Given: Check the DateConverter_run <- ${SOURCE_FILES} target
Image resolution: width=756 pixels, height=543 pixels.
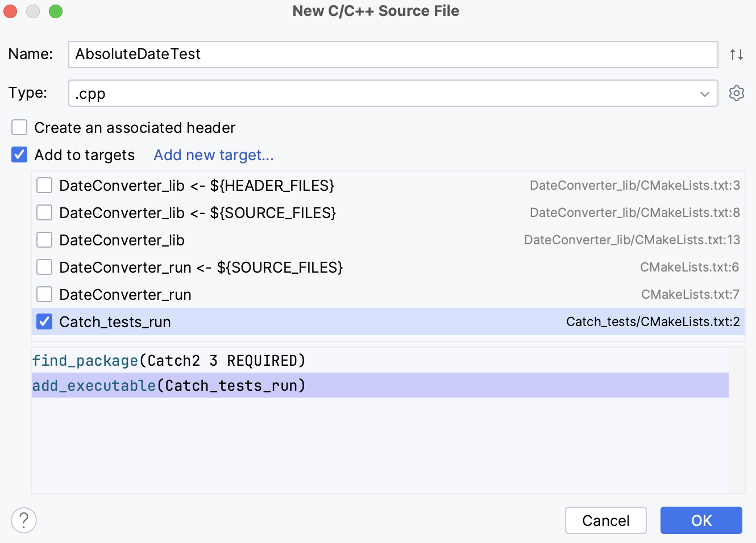Looking at the screenshot, I should pos(44,267).
